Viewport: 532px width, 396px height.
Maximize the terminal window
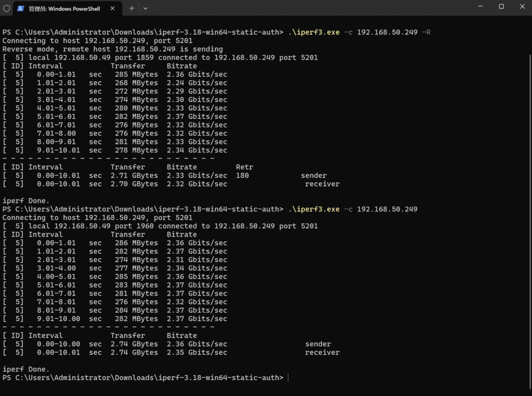(x=501, y=7)
